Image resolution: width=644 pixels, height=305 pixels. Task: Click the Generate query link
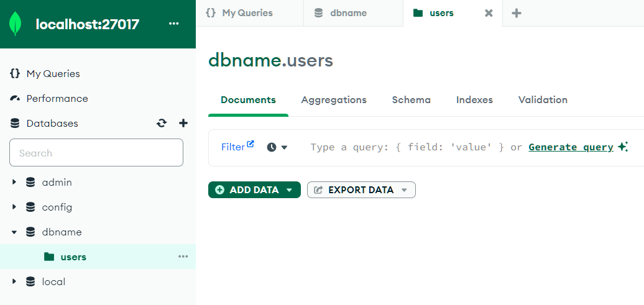point(571,147)
